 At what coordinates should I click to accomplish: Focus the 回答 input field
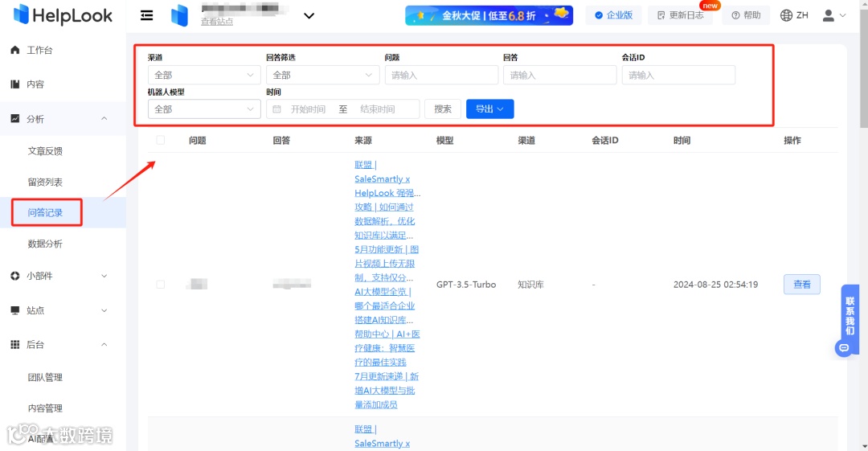coord(559,75)
